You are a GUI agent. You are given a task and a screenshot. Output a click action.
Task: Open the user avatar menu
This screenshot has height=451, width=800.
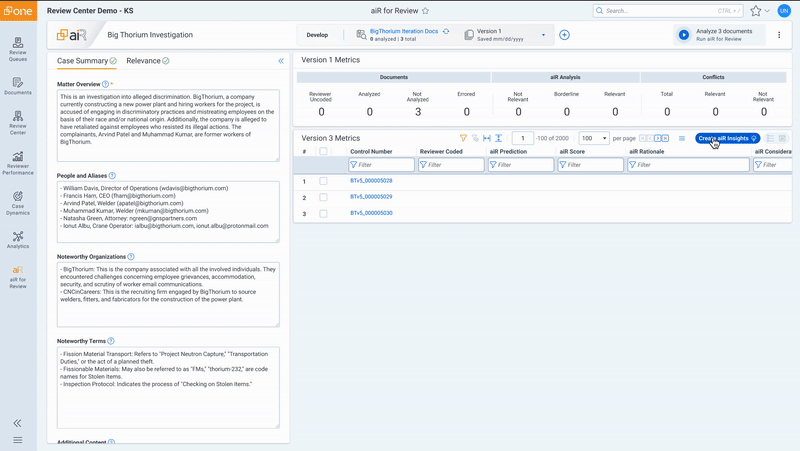tap(784, 11)
